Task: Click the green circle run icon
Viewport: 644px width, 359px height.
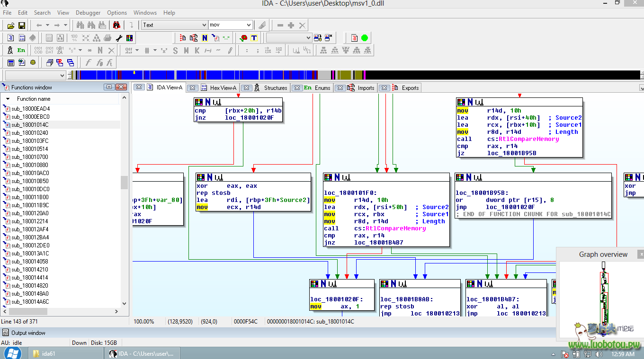Action: [x=365, y=38]
